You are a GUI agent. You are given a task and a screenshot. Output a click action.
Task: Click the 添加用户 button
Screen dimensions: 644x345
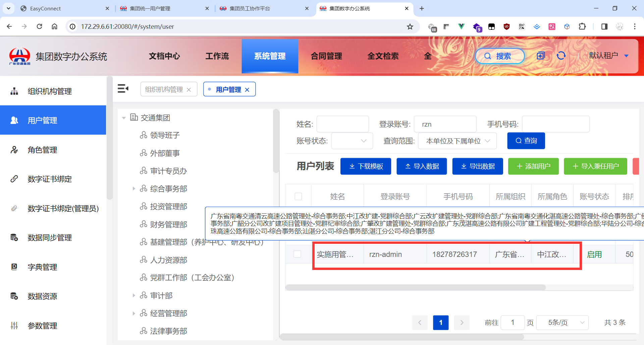pyautogui.click(x=533, y=166)
